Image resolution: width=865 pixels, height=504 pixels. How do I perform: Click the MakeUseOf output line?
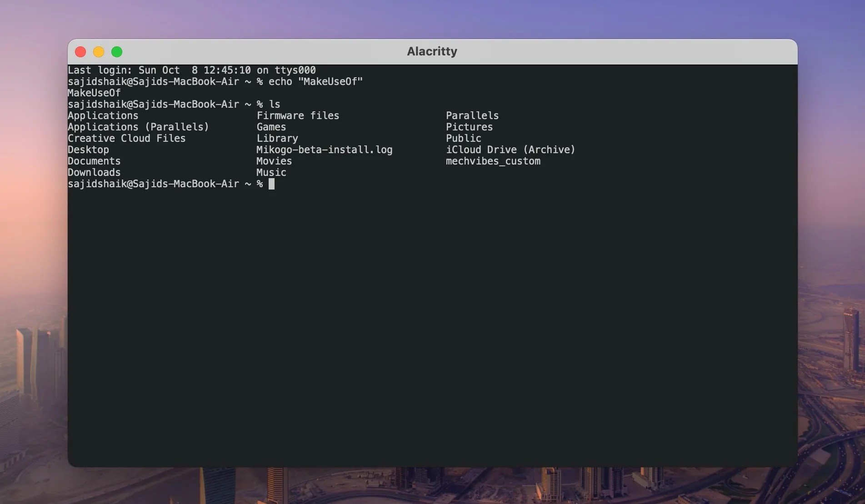[x=94, y=93]
